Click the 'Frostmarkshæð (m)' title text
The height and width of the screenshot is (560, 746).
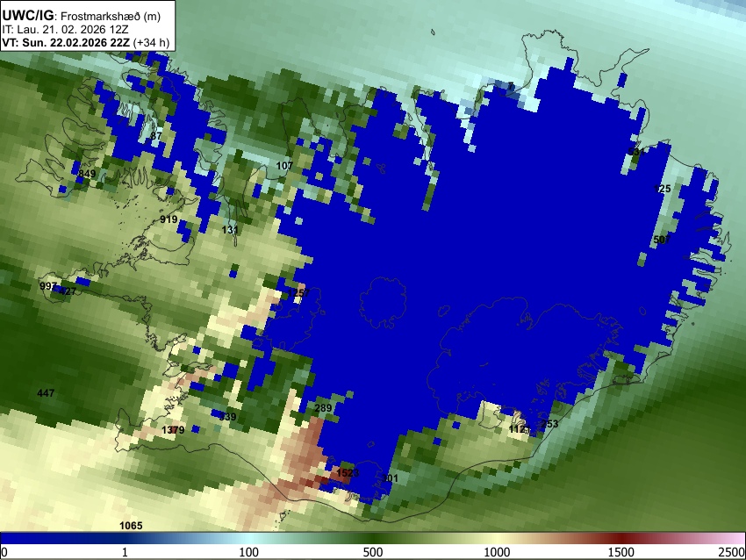[111, 16]
